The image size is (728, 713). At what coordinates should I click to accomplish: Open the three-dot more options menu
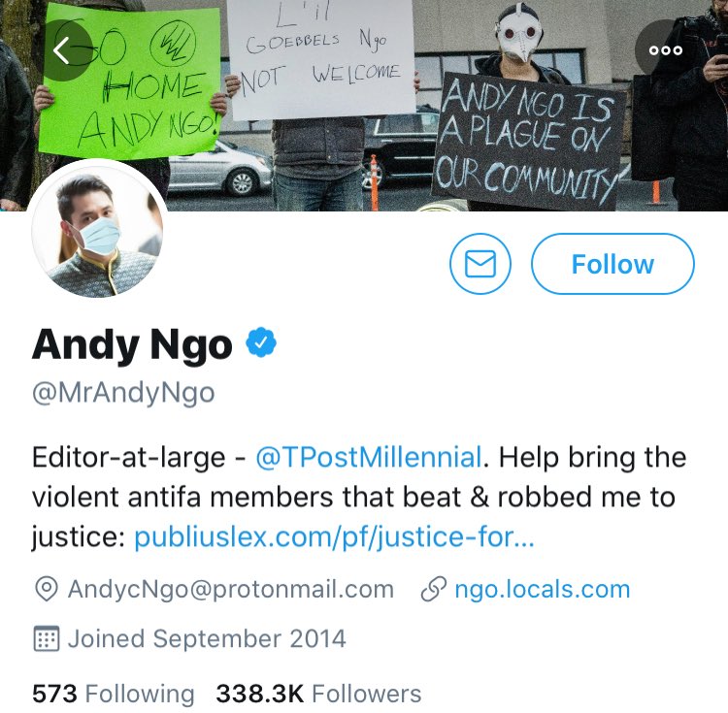(665, 50)
